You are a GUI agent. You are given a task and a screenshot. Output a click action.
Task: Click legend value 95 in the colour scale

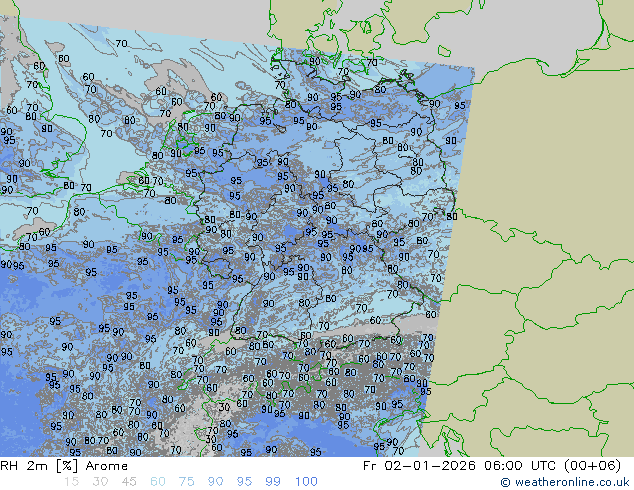pyautogui.click(x=244, y=482)
